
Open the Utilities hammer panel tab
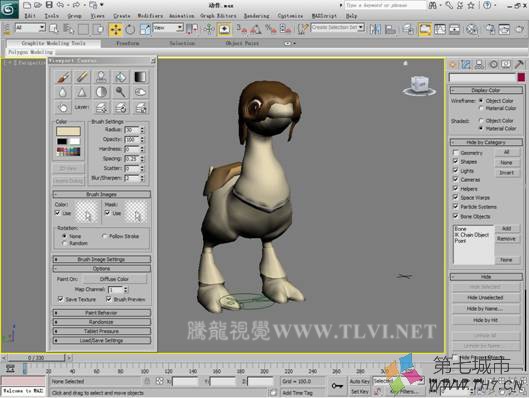519,64
